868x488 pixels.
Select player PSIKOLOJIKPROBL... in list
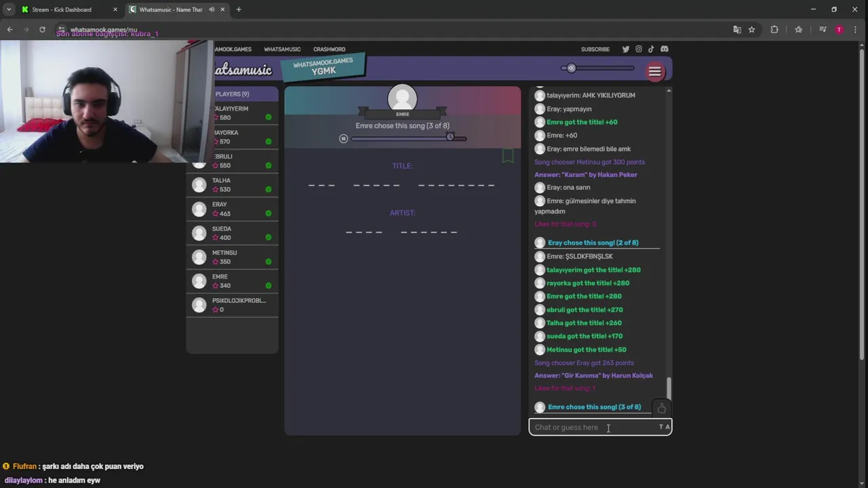coord(232,305)
